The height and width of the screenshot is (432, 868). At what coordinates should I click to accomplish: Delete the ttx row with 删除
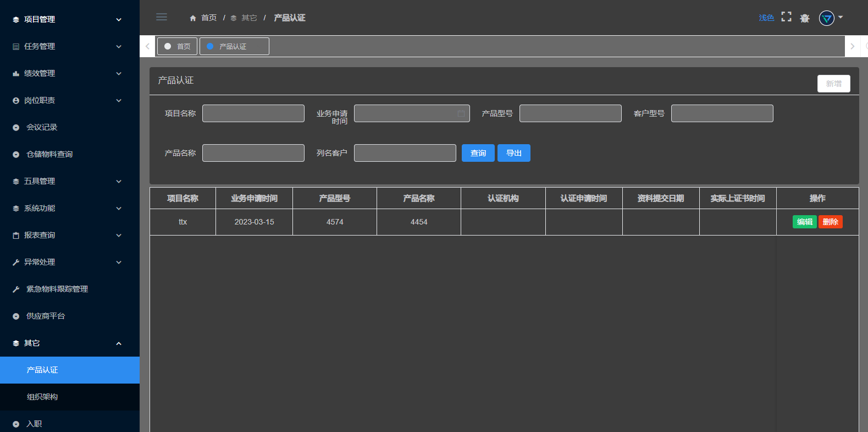831,222
